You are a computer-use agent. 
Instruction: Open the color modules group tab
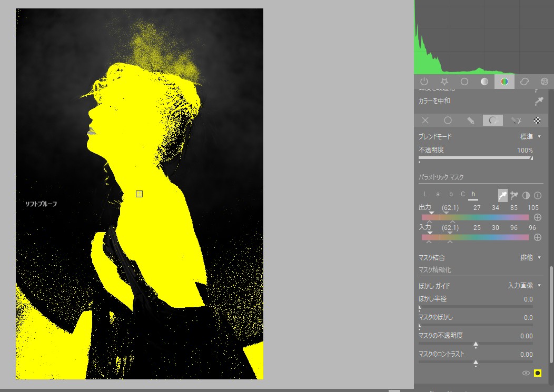tap(504, 82)
